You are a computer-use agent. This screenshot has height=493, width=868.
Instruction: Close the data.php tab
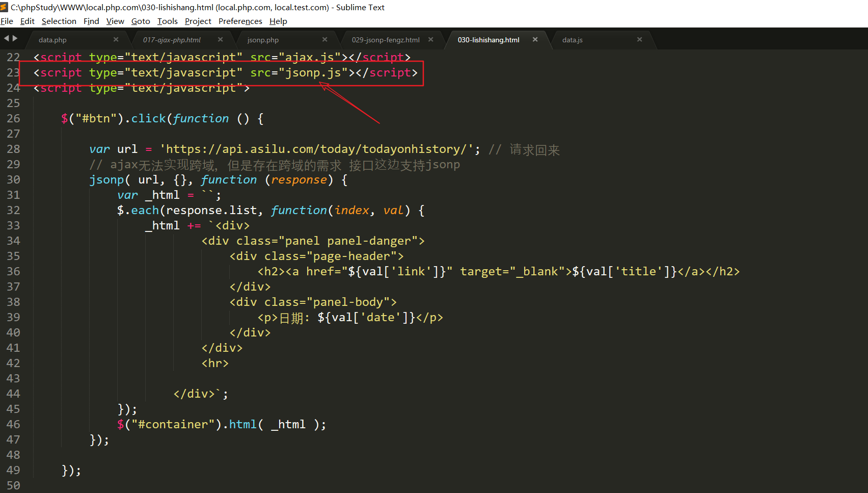click(x=116, y=40)
